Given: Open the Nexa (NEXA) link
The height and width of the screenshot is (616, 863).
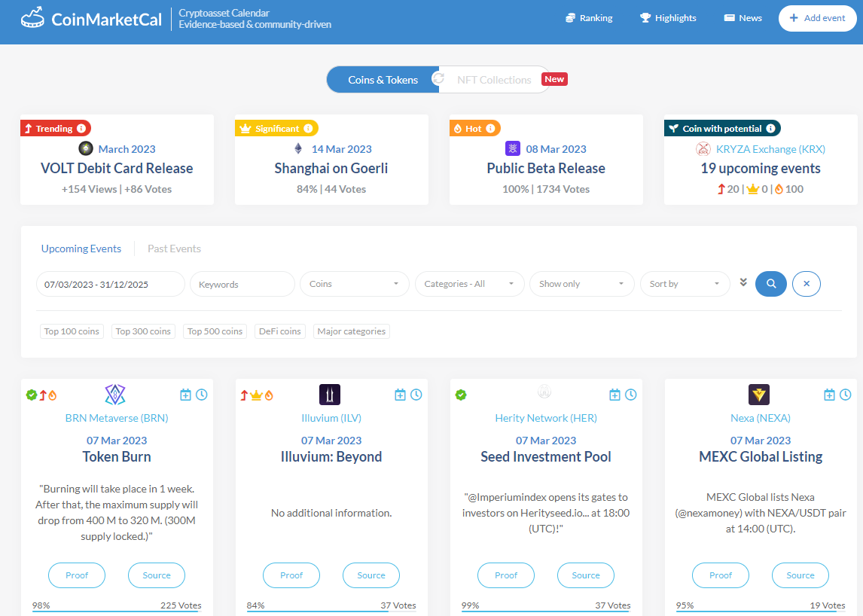Looking at the screenshot, I should click(x=761, y=419).
